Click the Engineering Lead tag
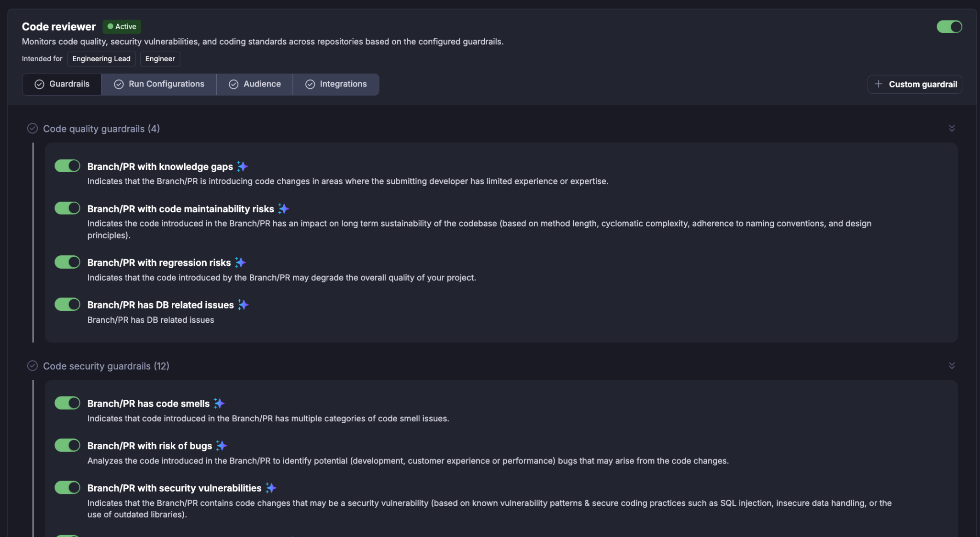 click(101, 59)
